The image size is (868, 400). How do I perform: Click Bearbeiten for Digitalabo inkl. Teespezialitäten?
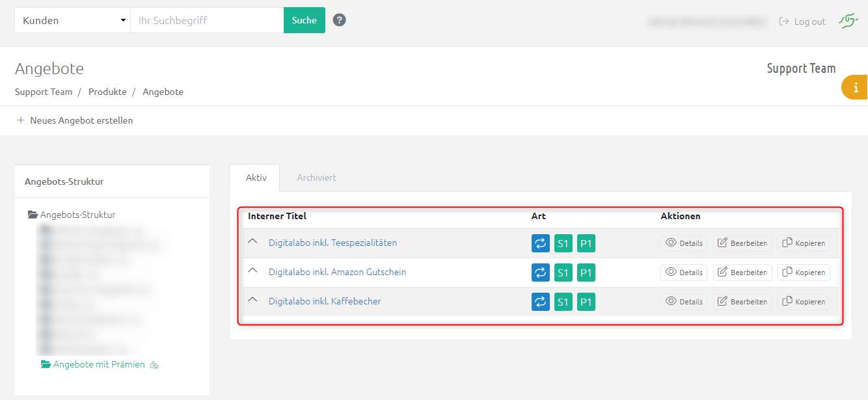[742, 243]
